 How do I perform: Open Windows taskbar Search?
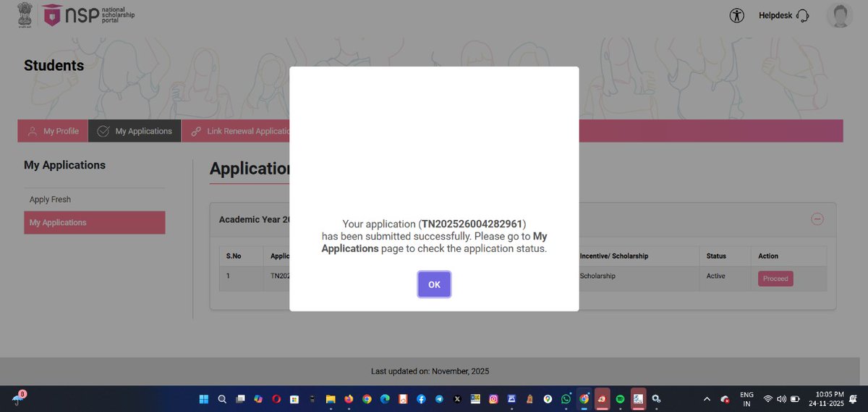[x=222, y=399]
